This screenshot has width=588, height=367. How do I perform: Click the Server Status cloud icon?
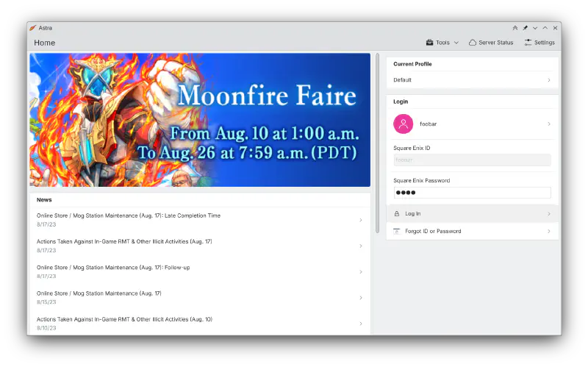coord(473,43)
